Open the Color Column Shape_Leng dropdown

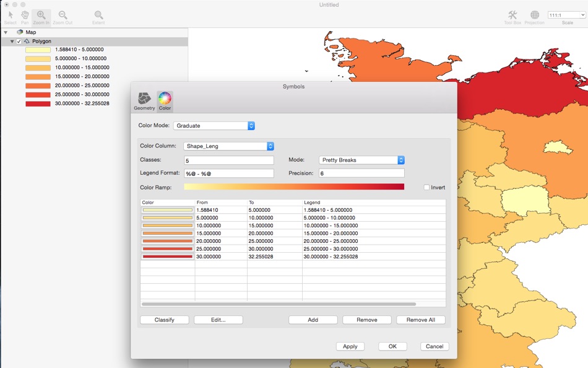[x=229, y=146]
